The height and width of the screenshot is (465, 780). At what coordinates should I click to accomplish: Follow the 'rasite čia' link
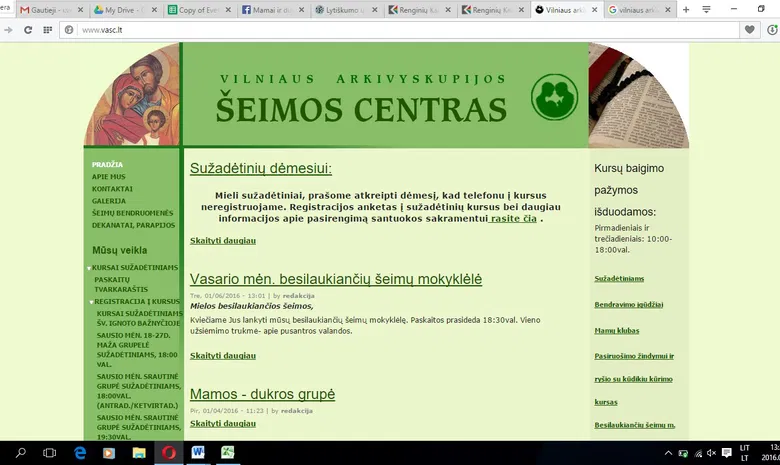click(x=513, y=219)
